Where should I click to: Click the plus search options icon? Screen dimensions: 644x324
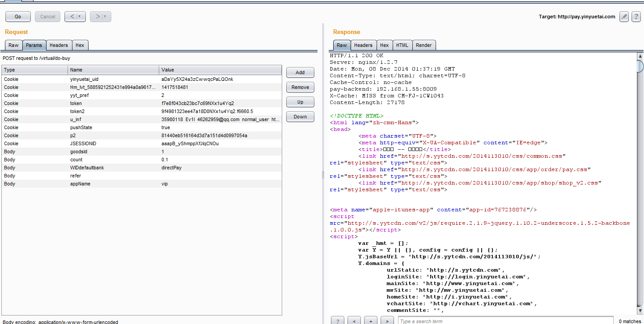(x=371, y=321)
